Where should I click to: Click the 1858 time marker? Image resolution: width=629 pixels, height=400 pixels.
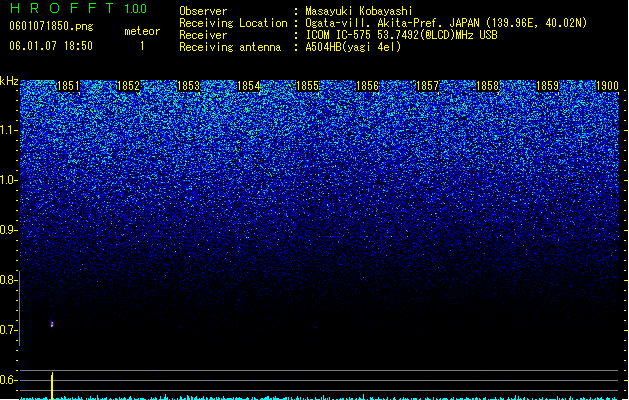click(x=487, y=86)
